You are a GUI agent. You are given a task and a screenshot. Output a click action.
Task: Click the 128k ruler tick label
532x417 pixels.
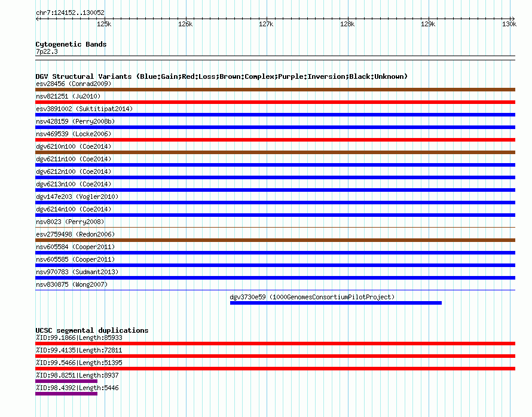347,24
